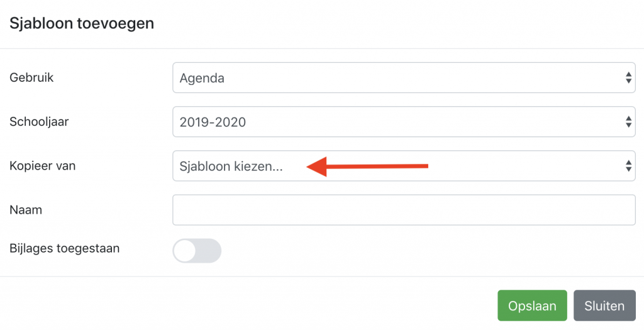Click the white knob of the attachments toggle

tap(184, 251)
